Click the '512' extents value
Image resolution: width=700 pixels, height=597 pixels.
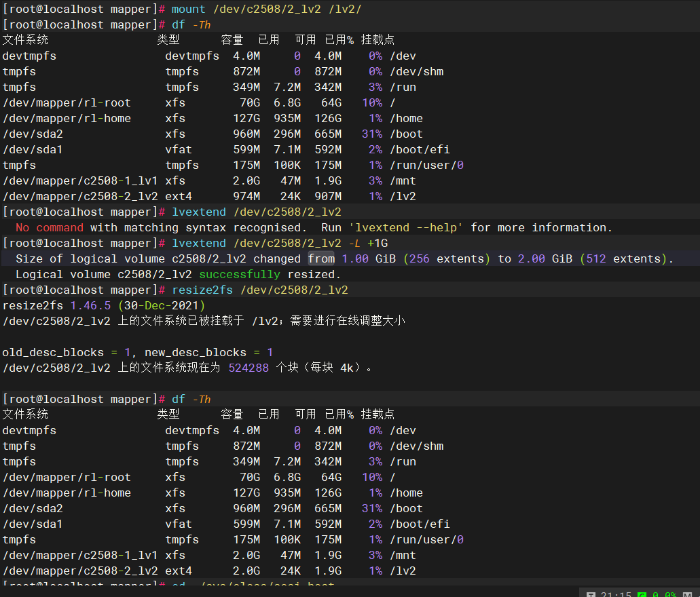(x=596, y=258)
